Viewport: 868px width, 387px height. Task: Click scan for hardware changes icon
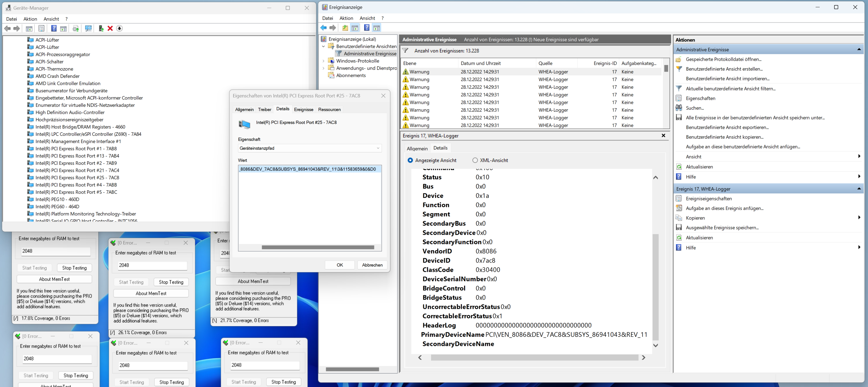tap(89, 28)
